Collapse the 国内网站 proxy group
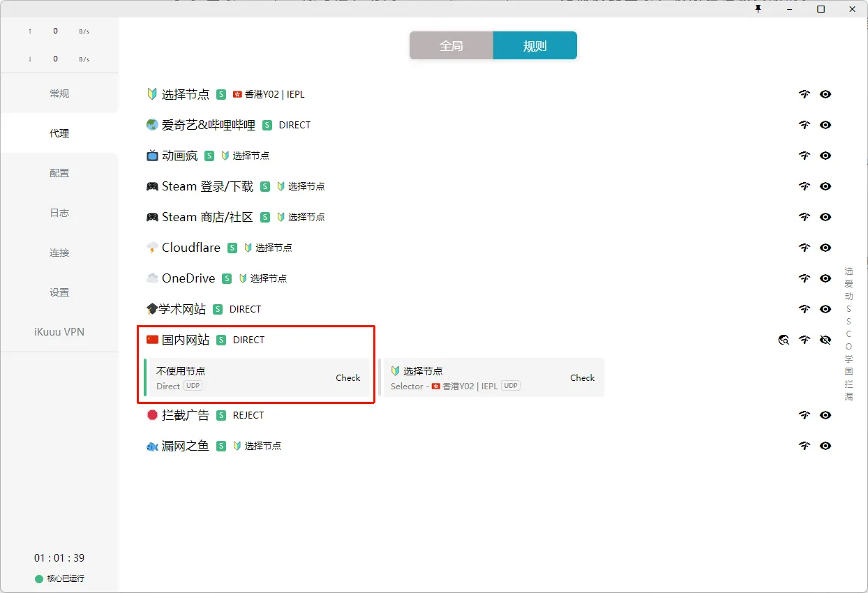Screen dimensions: 868x593 (185, 340)
